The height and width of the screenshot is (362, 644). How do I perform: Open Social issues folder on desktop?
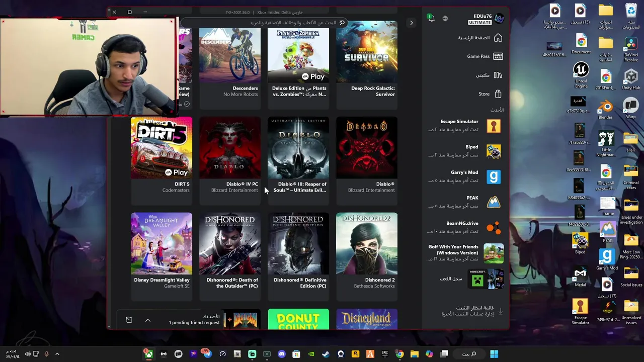click(631, 277)
